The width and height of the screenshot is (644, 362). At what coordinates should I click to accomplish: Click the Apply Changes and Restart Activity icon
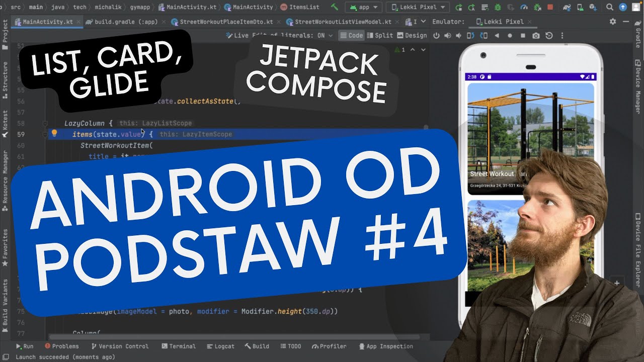coord(471,7)
